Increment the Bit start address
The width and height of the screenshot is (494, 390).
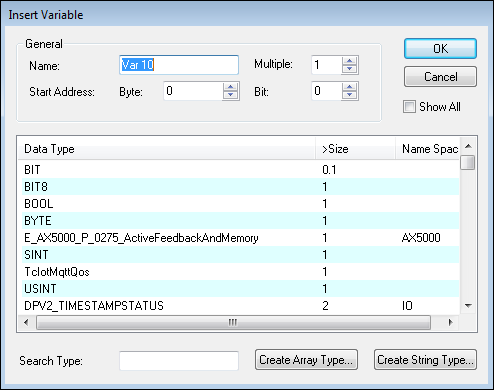click(x=350, y=87)
